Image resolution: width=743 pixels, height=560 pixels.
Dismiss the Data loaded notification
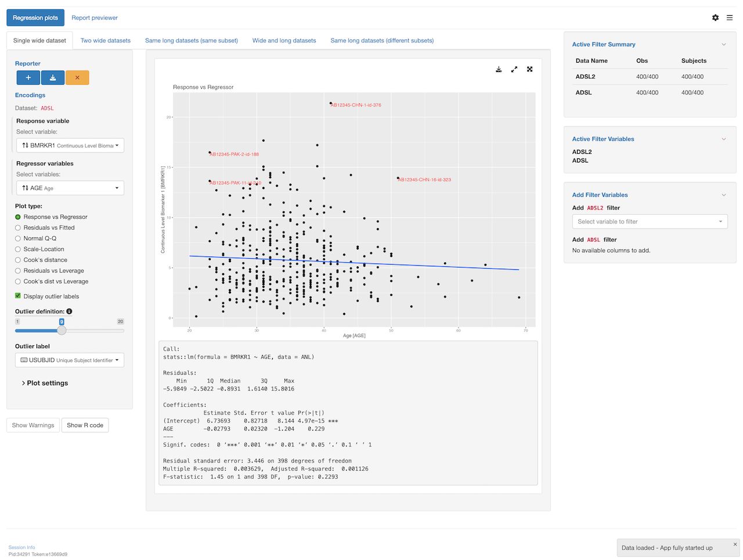click(735, 544)
